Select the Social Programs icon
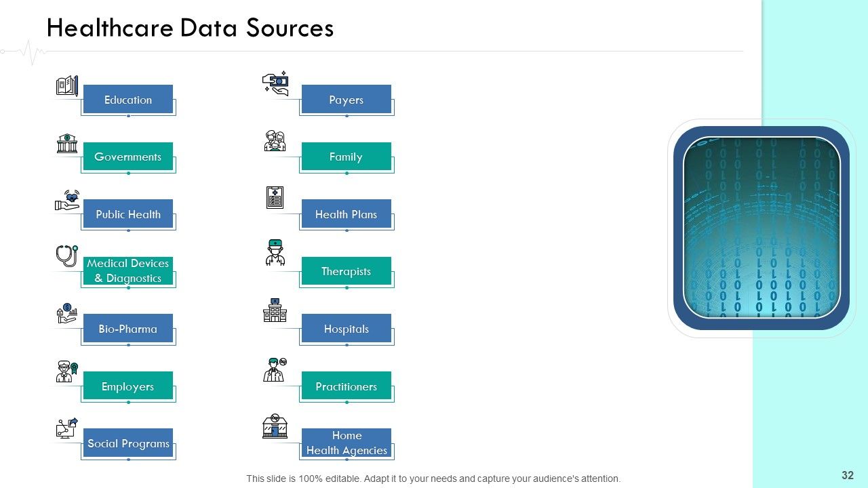The width and height of the screenshot is (868, 488). [66, 428]
